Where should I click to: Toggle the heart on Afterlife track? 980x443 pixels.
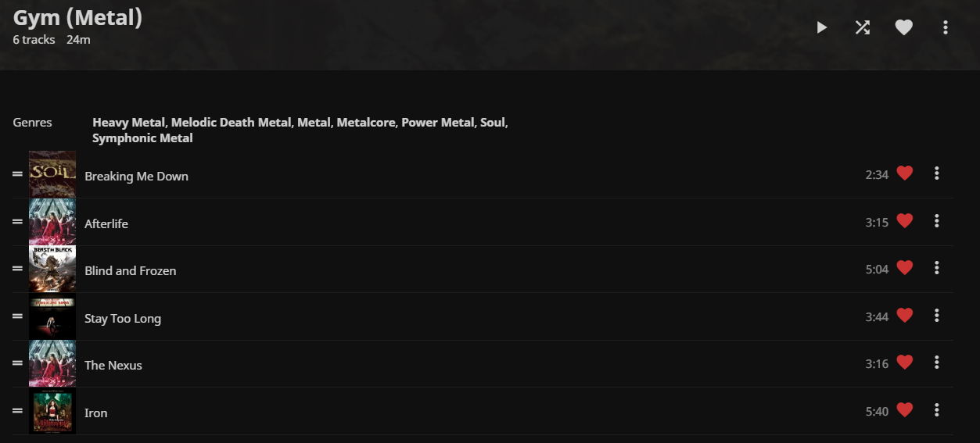coord(905,221)
